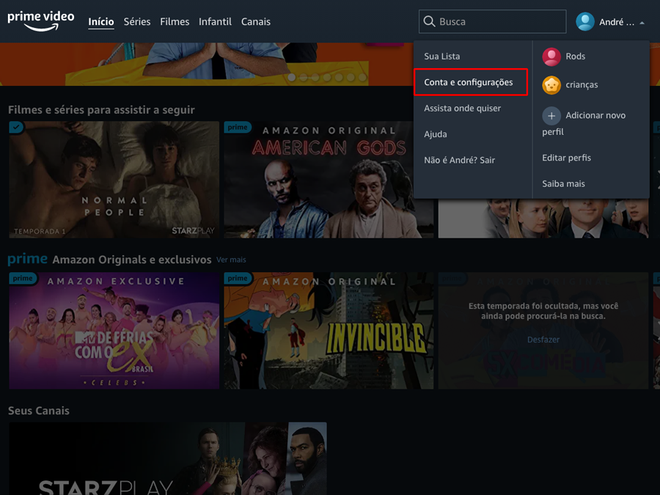Click the first carousel pagination dot

(x=292, y=77)
